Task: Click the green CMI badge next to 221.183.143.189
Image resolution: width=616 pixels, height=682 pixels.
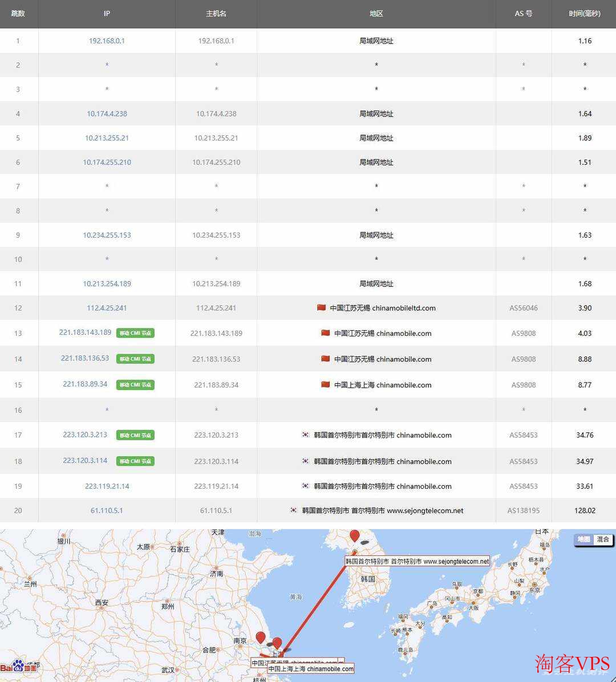Action: point(135,333)
